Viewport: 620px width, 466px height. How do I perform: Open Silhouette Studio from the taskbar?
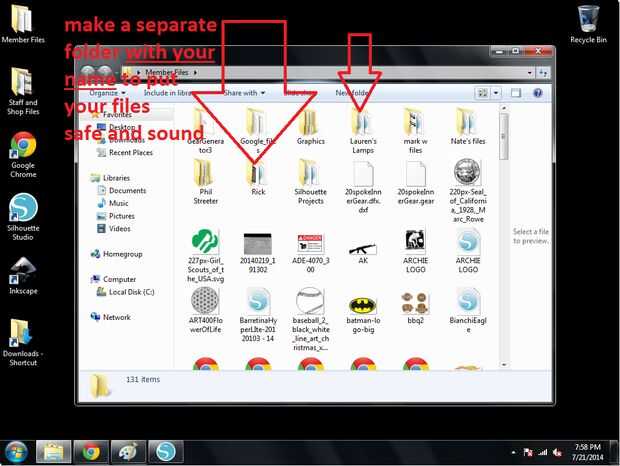click(x=166, y=452)
